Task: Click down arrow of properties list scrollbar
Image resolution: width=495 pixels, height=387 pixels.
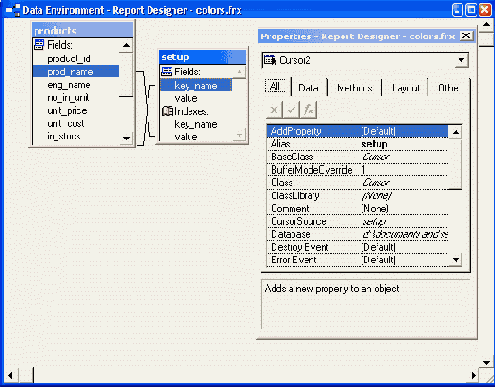Action: pyautogui.click(x=455, y=260)
